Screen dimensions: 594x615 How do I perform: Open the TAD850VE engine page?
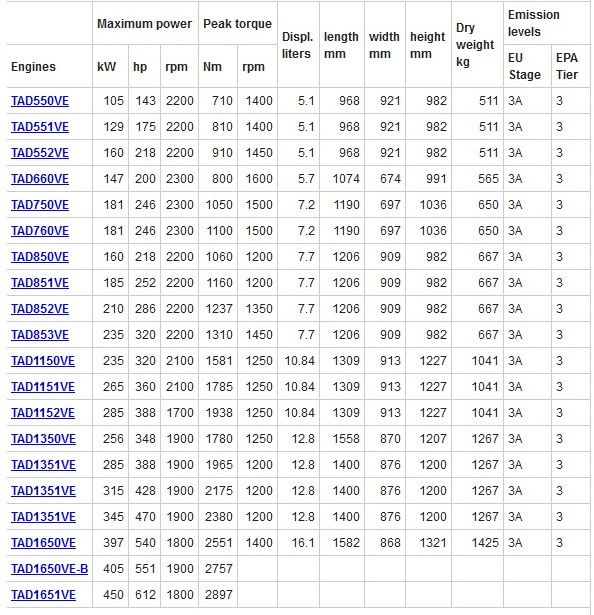[x=40, y=257]
